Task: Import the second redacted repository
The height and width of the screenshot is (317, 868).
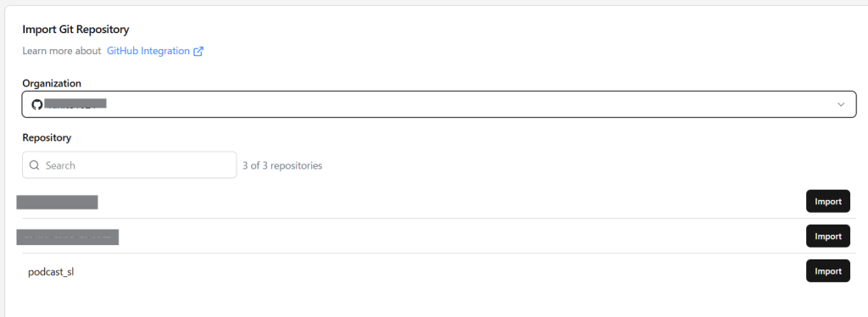Action: [x=827, y=236]
